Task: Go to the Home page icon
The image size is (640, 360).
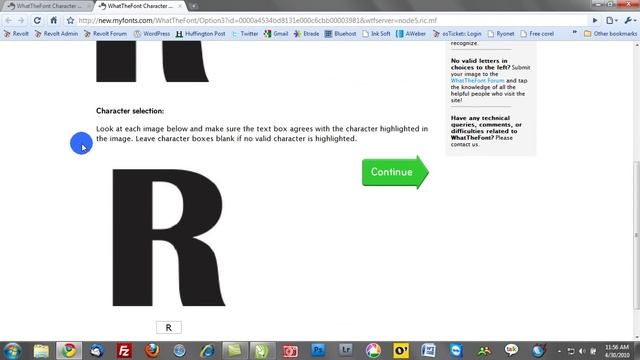Action: pos(53,20)
